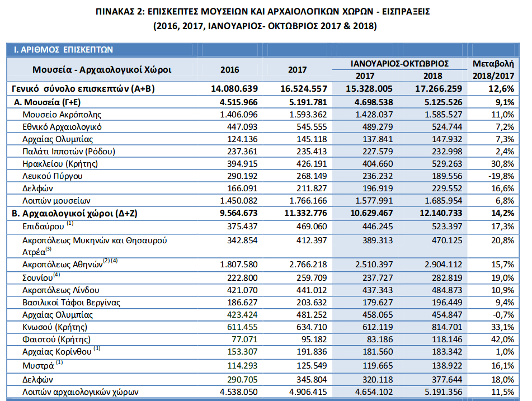Click the total value 16.524.557

303,89
